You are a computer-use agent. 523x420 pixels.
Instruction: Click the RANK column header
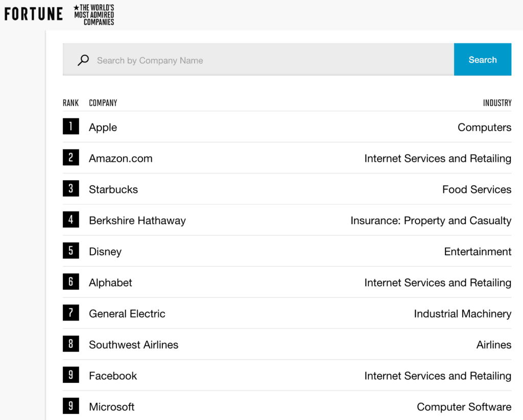point(70,103)
